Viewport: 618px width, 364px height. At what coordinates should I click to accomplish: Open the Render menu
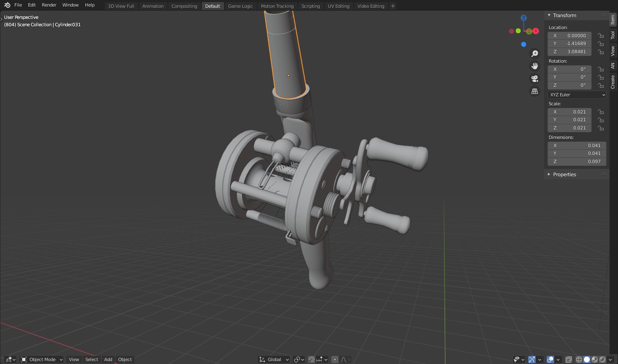pyautogui.click(x=49, y=5)
